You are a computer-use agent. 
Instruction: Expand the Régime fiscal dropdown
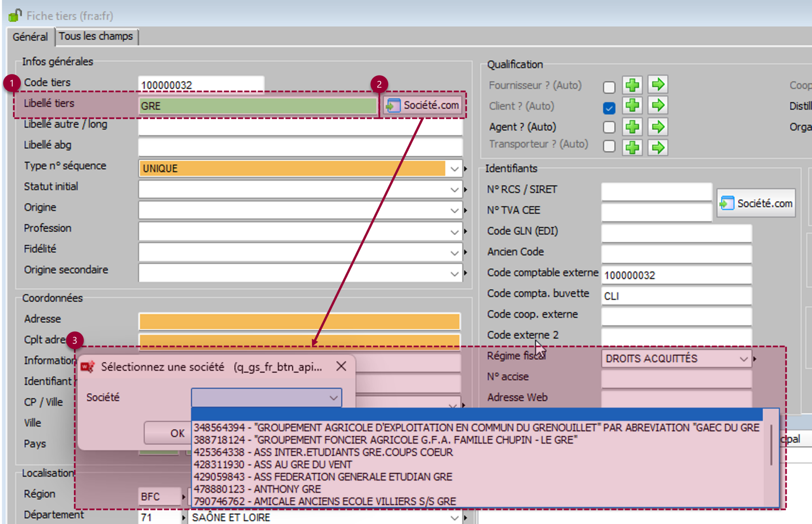click(x=743, y=359)
